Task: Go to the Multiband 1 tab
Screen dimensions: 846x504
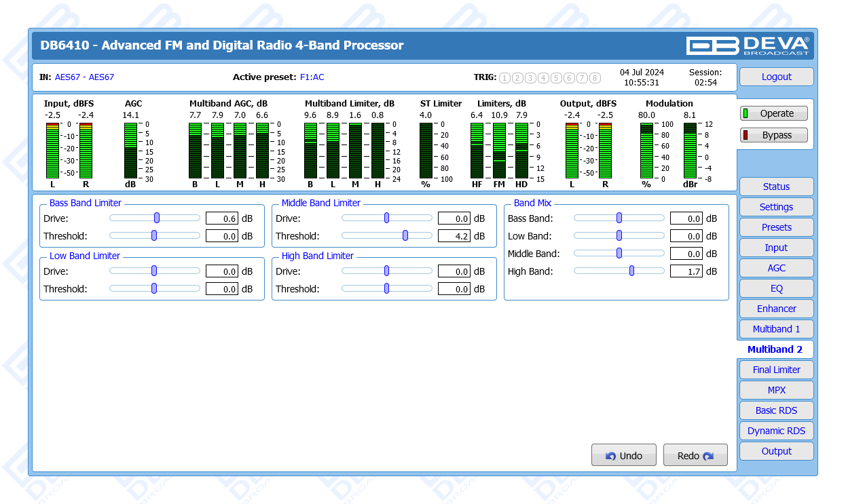Action: tap(776, 329)
